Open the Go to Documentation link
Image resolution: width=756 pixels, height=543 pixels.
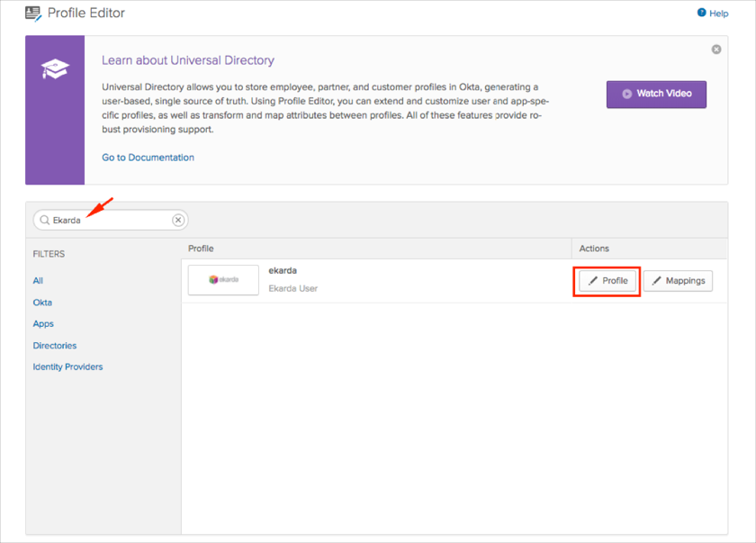[x=148, y=158]
